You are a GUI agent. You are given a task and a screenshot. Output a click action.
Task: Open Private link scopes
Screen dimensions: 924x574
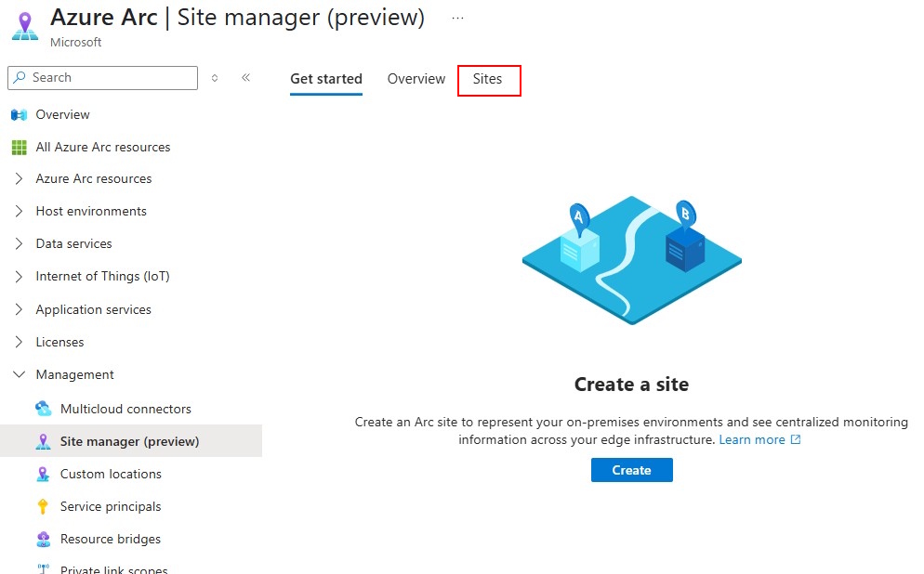[x=113, y=569]
